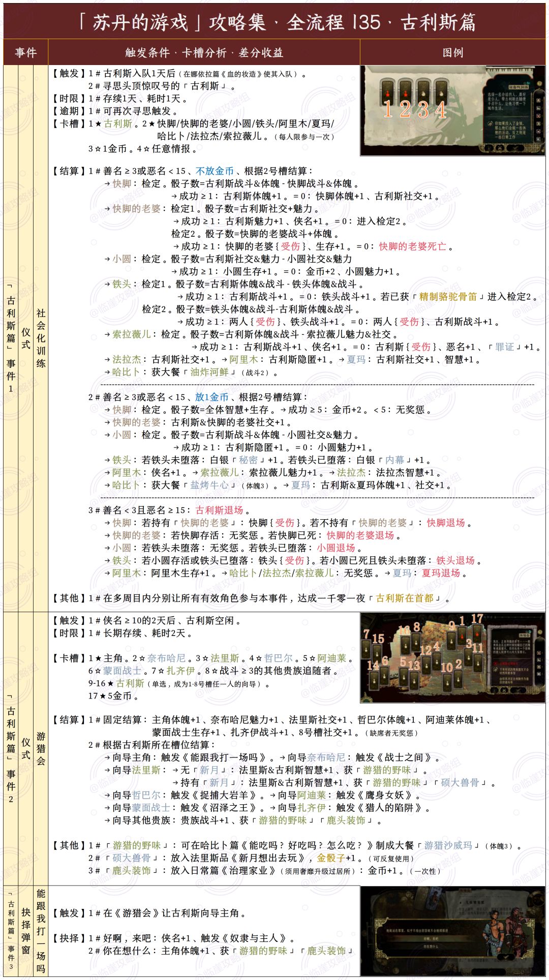Click the red text 小圆退场

(336, 548)
